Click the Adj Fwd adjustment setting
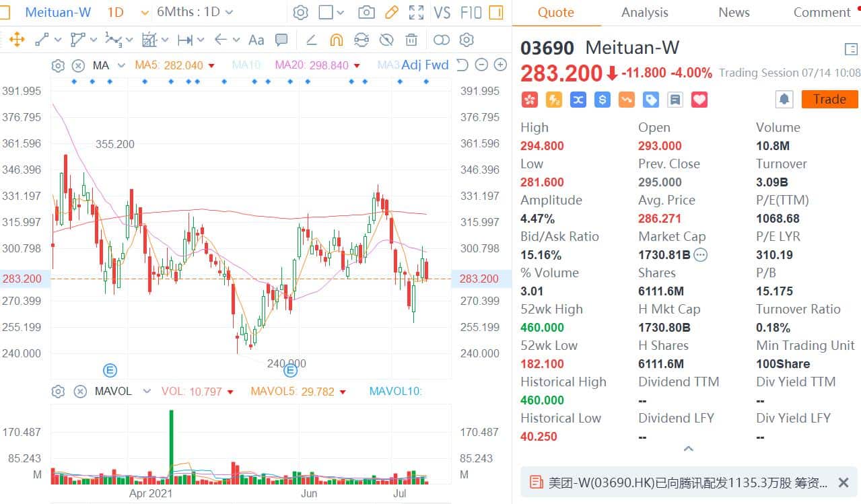 pyautogui.click(x=425, y=65)
